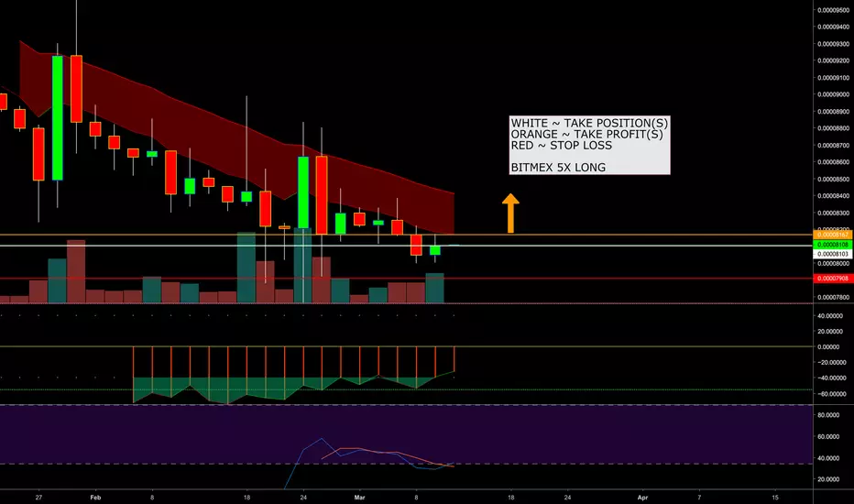Click the 0.00008500 price axis label
854x504 pixels.
(x=833, y=179)
